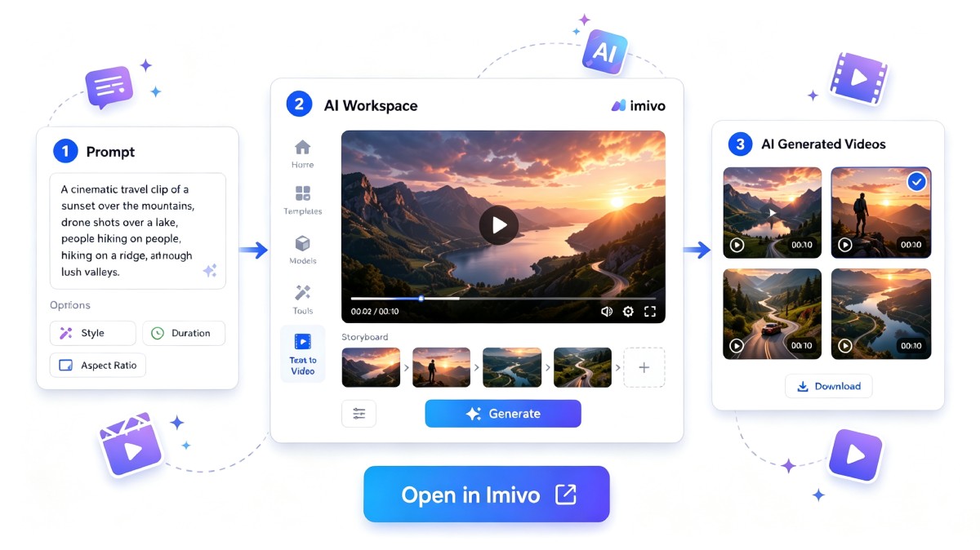Click the 00:02 / 00:10 time readout
Image resolution: width=980 pixels, height=550 pixels.
coord(375,312)
